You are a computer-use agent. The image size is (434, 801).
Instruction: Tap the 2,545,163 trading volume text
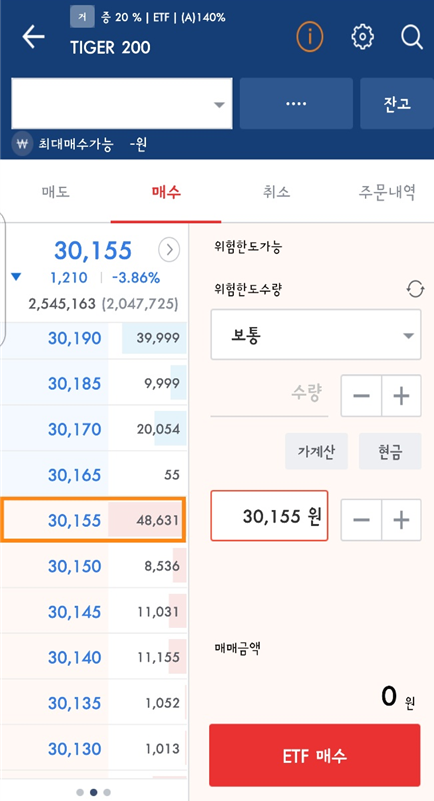(x=62, y=304)
